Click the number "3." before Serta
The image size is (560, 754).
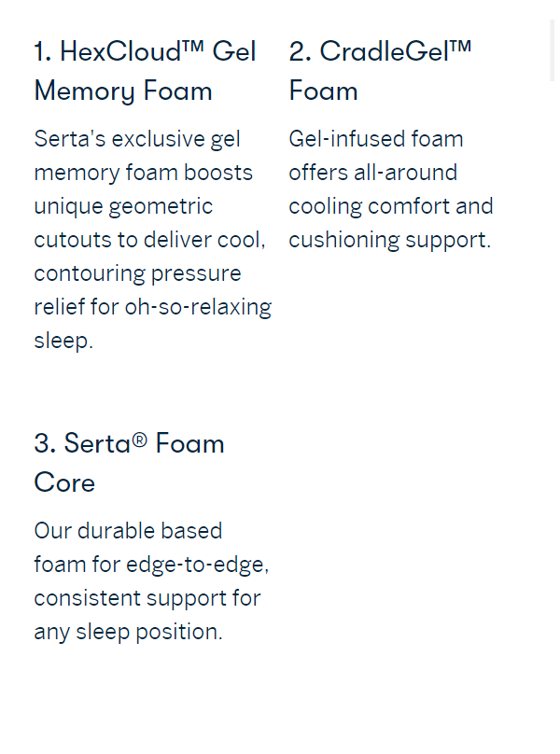tap(45, 443)
